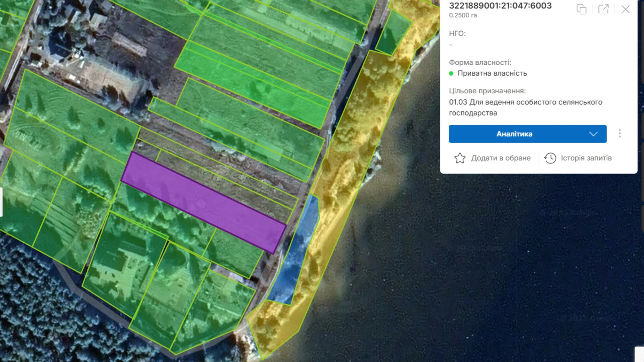
Task: Click the clock history icon
Action: (550, 158)
